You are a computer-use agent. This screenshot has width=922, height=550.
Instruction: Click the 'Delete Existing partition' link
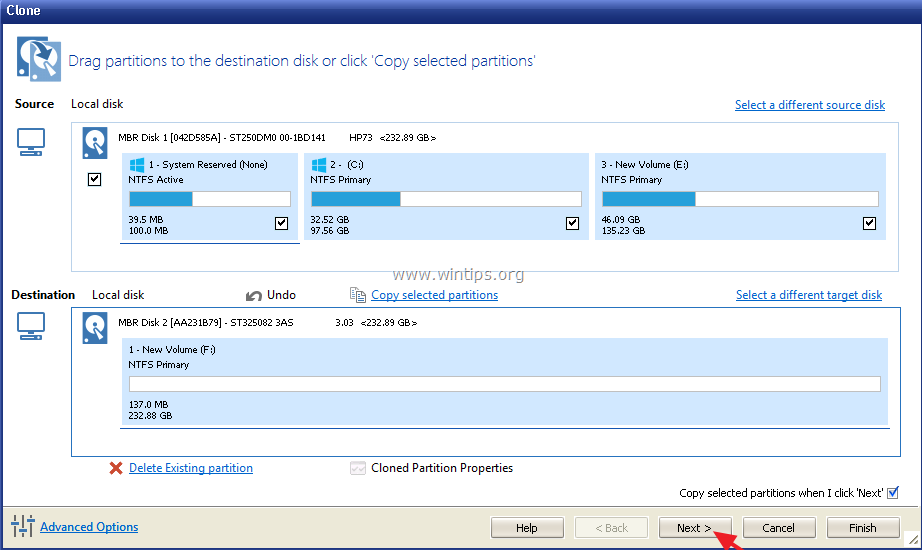191,468
